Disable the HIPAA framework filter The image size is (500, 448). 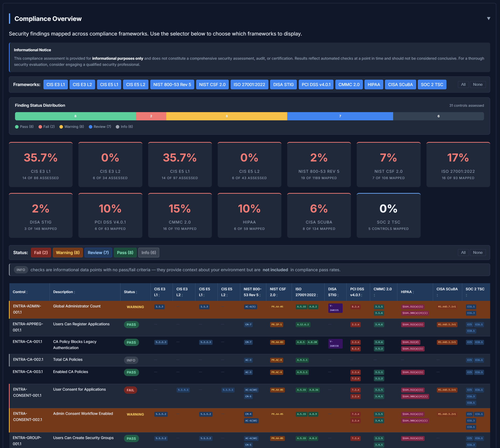tap(373, 84)
